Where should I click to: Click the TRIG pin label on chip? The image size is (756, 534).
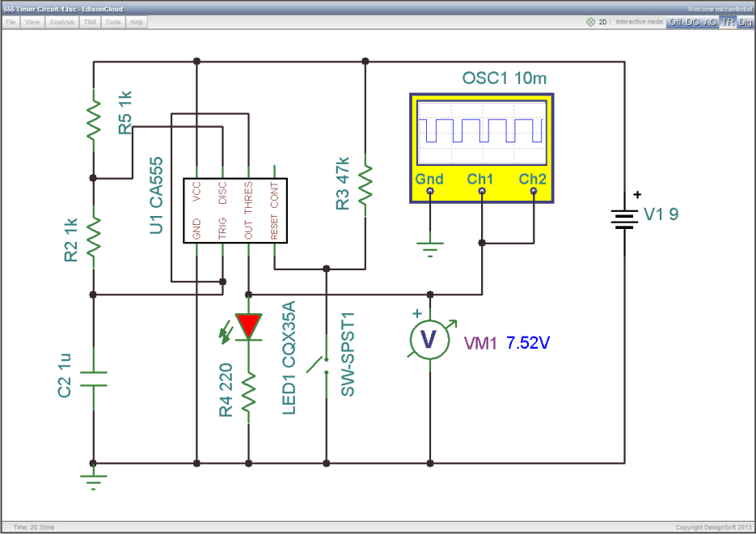click(222, 227)
